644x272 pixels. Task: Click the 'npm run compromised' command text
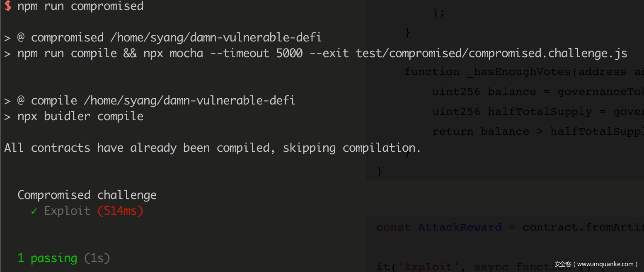pos(80,6)
